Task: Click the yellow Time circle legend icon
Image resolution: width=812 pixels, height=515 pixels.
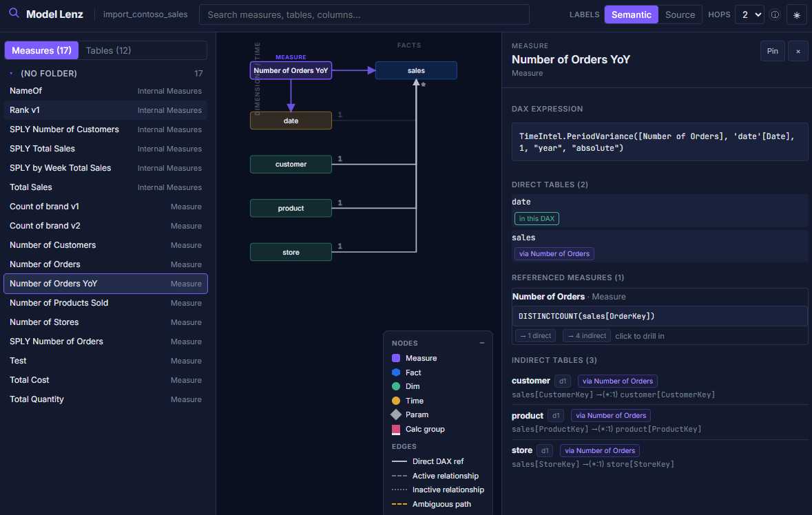Action: point(396,401)
